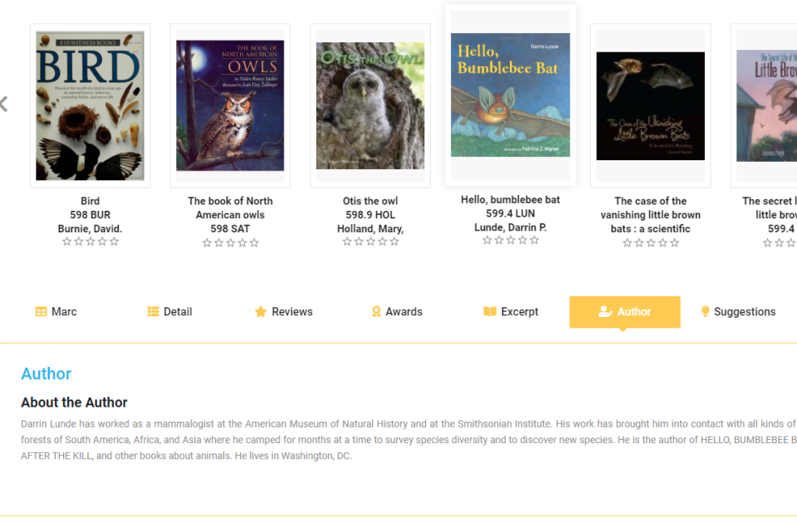Click the Author person-edit icon
Screen dimensions: 797x532
(x=605, y=312)
